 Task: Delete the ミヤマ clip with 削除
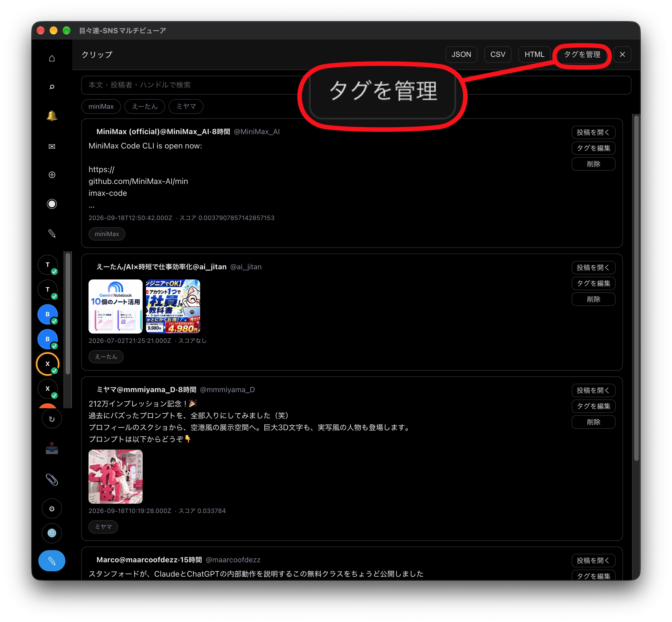tap(593, 422)
